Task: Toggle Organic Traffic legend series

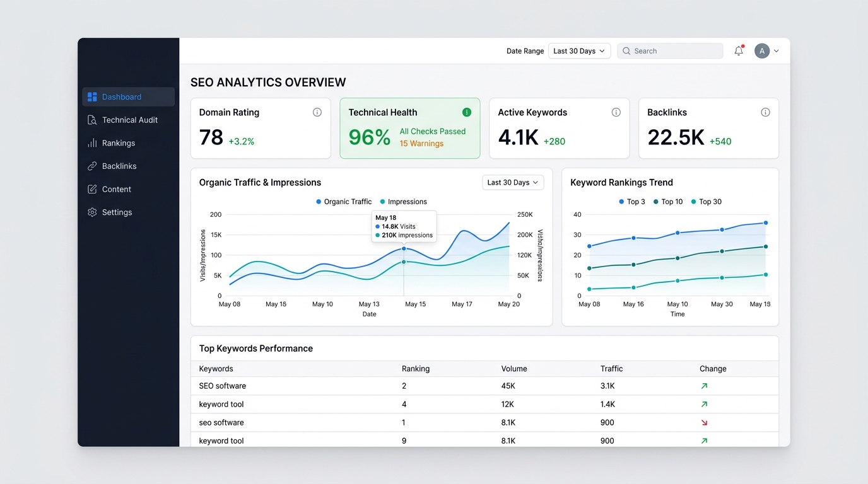Action: tap(344, 202)
